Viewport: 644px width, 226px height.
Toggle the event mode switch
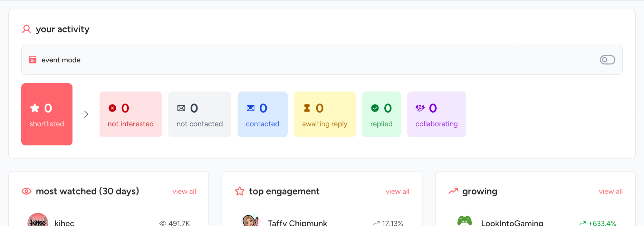[x=607, y=60]
